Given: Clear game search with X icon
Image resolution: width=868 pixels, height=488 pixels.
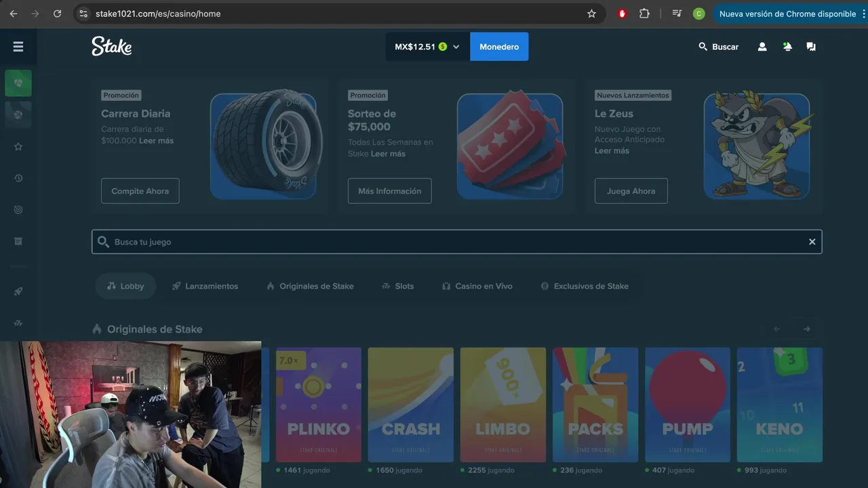Looking at the screenshot, I should 812,242.
